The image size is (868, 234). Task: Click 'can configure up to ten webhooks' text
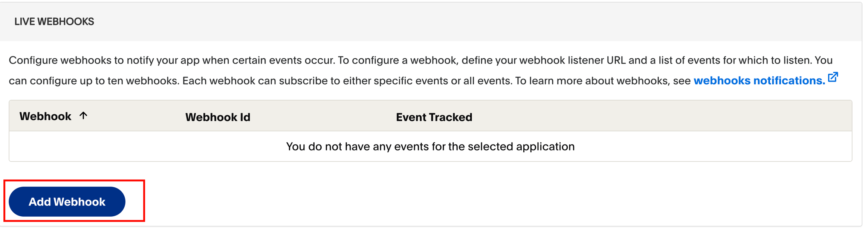[x=94, y=81]
